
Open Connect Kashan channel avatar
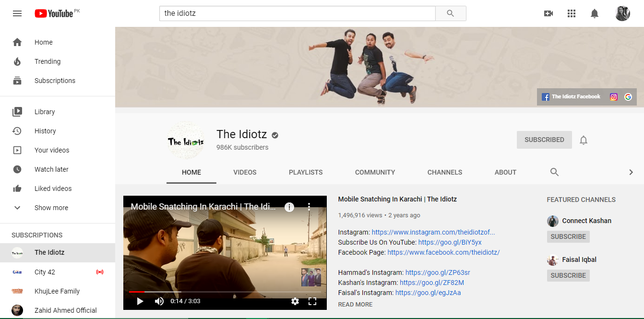[553, 221]
